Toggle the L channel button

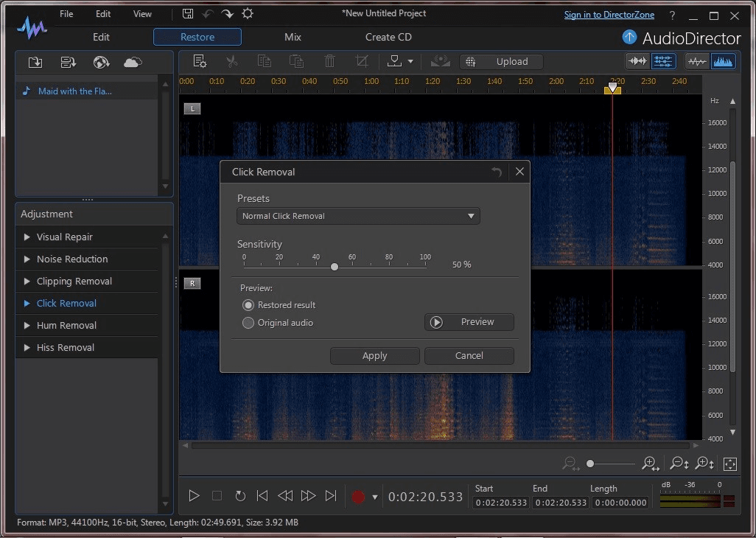tap(192, 109)
